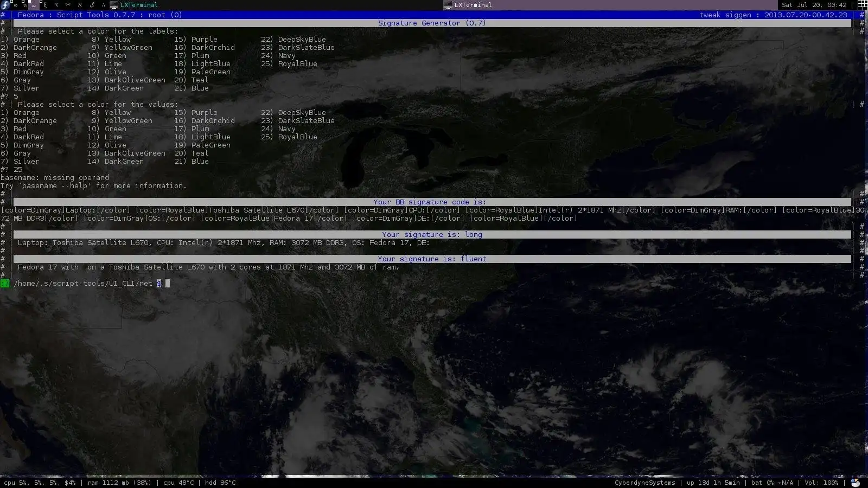
Task: Click the ram 1112 mb usage widget
Action: click(119, 483)
